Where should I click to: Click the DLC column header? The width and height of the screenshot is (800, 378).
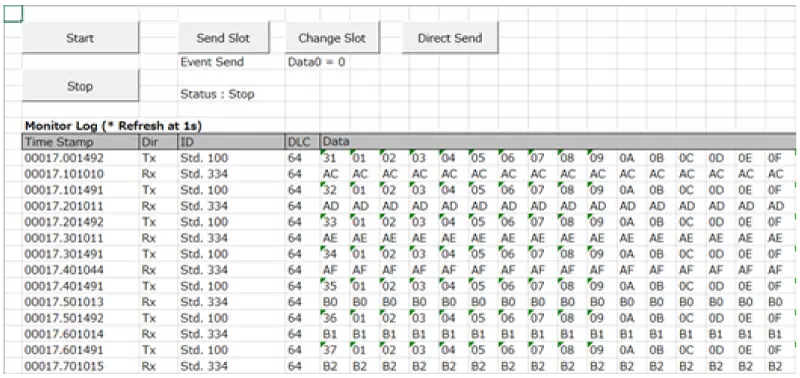pyautogui.click(x=302, y=141)
